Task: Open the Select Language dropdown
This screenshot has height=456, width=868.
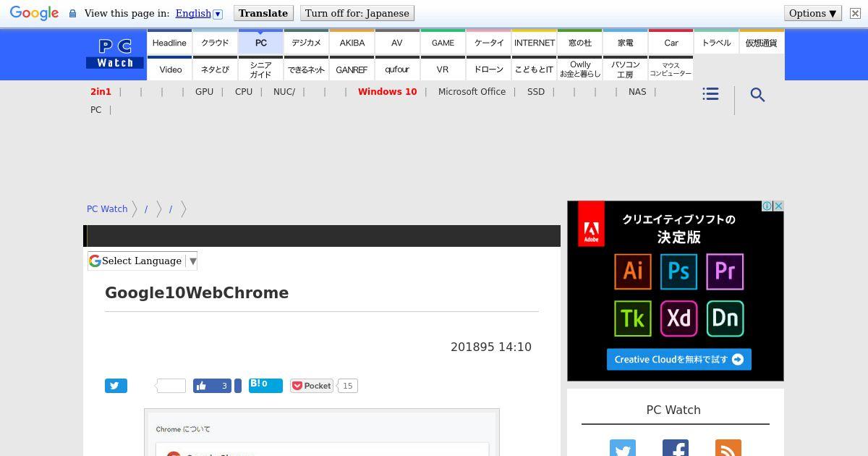Action: click(142, 261)
